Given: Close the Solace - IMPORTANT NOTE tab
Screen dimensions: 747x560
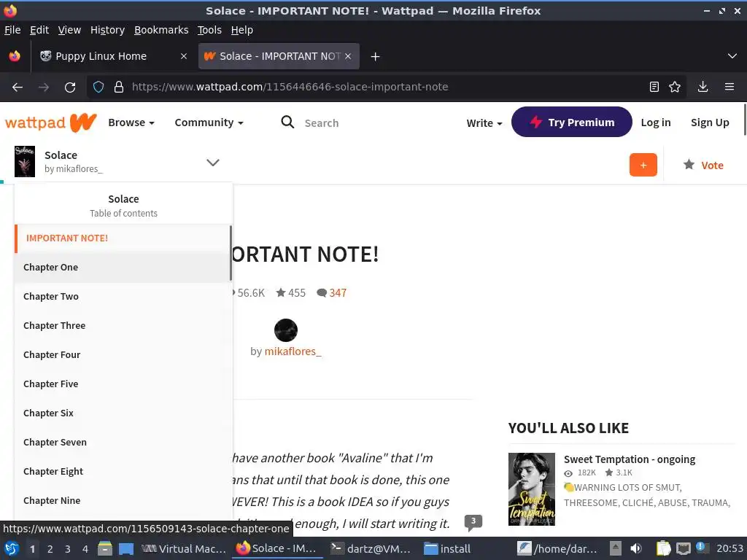Looking at the screenshot, I should pyautogui.click(x=348, y=56).
